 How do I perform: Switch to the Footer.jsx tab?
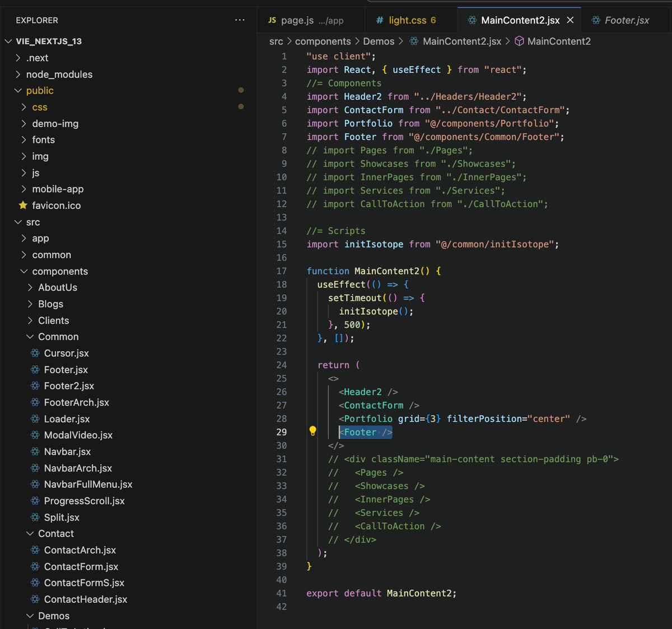point(626,20)
